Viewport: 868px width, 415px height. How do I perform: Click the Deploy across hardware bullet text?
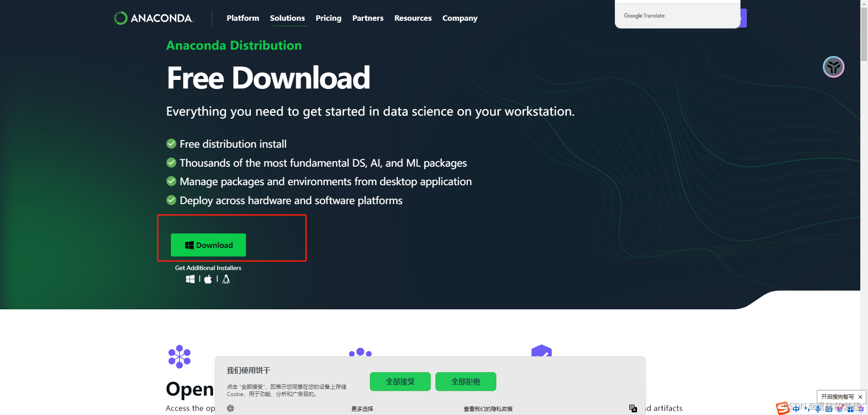(x=291, y=201)
